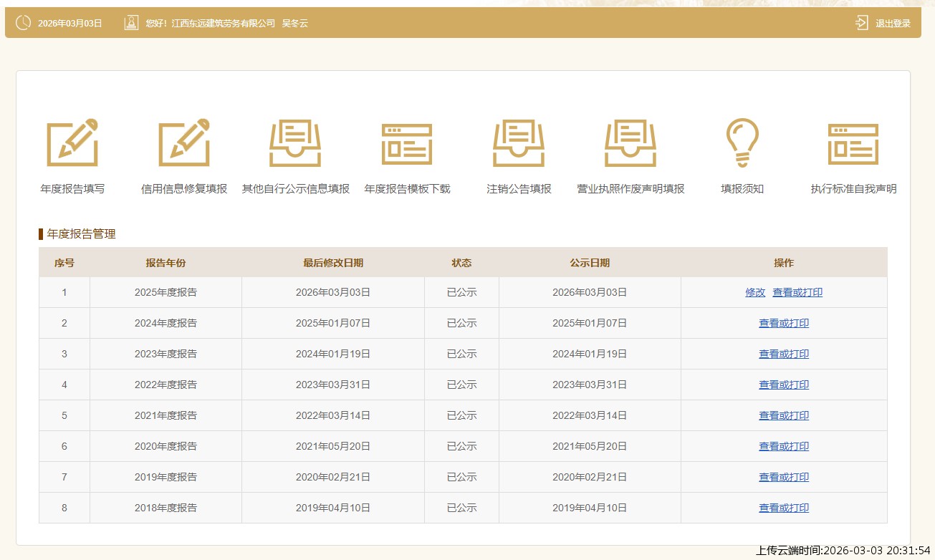Click the 年度报告模板下载 icon

[x=407, y=143]
